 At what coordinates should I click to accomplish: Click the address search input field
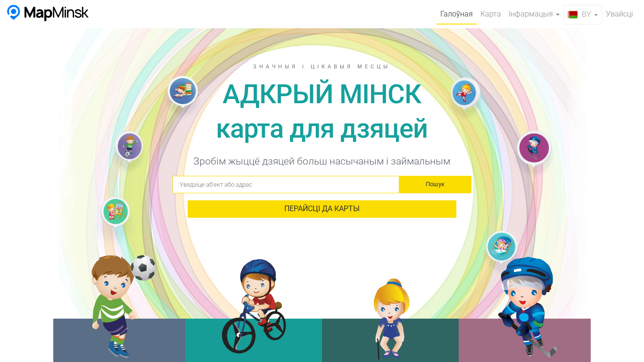coord(286,184)
